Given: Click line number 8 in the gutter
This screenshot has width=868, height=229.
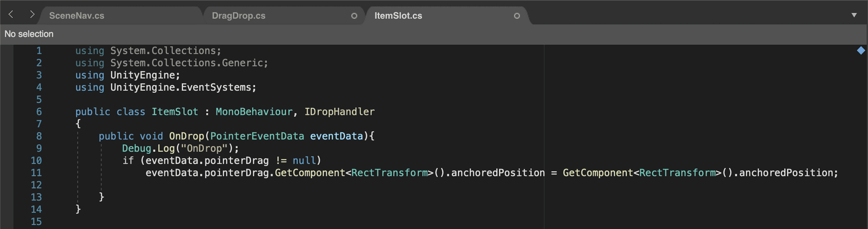Looking at the screenshot, I should [x=39, y=136].
